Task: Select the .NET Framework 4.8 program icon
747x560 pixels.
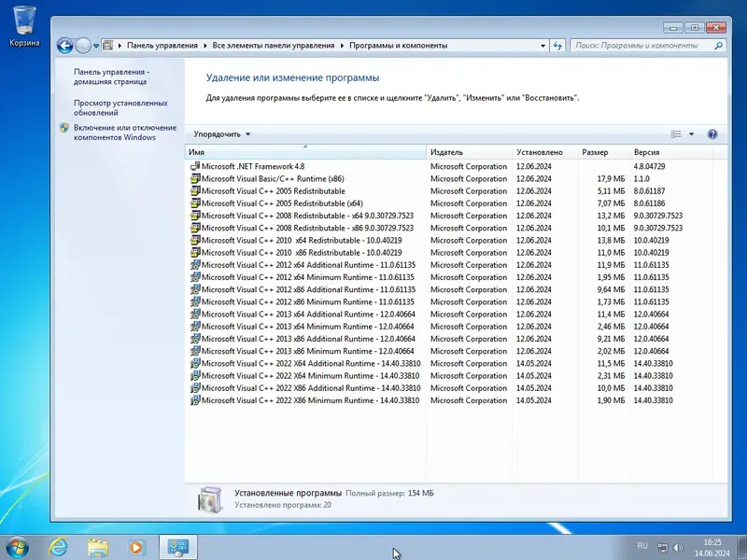Action: pyautogui.click(x=195, y=166)
